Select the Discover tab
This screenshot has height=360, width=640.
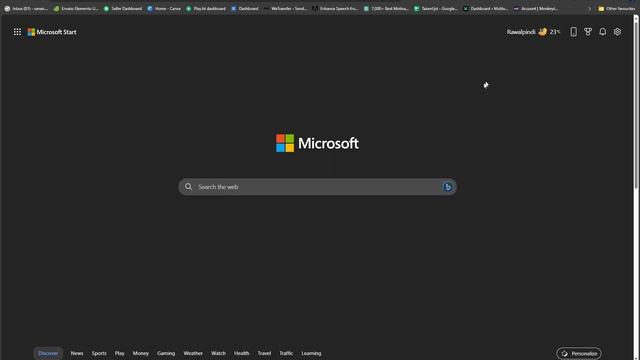48,353
